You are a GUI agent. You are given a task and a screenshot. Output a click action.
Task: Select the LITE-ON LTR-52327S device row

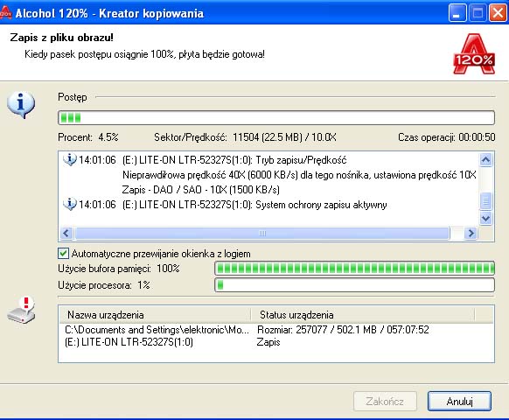coord(275,342)
